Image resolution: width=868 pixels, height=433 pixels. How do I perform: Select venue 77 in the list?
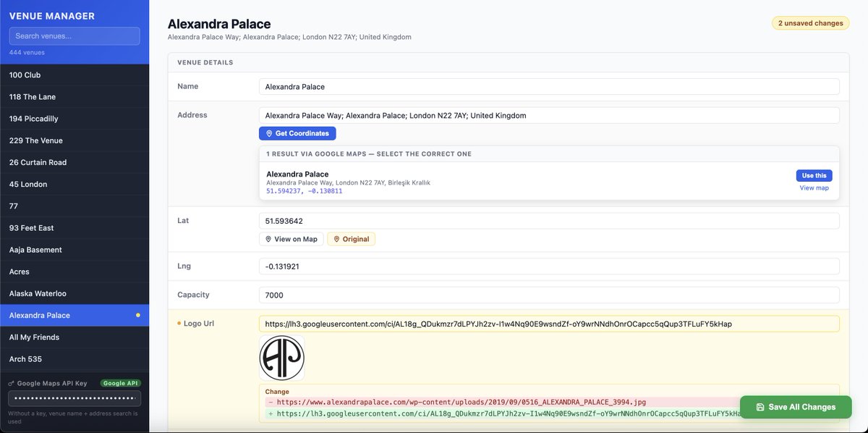[75, 206]
